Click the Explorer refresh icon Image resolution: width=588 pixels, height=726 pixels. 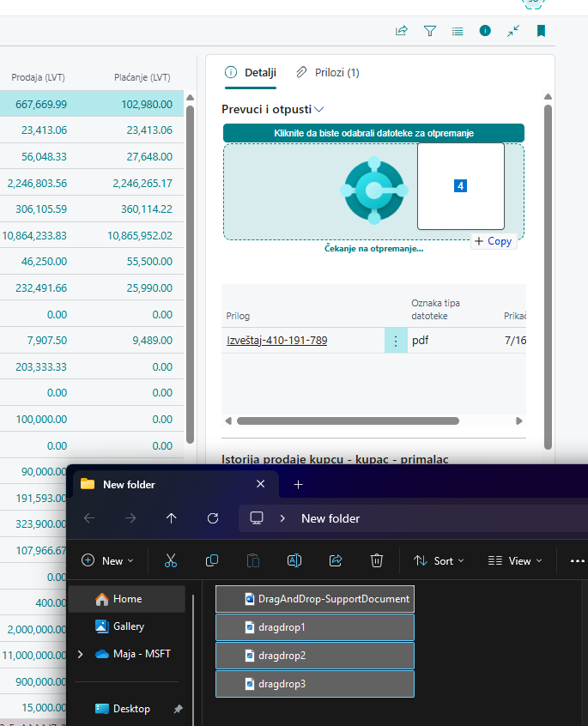coord(213,518)
